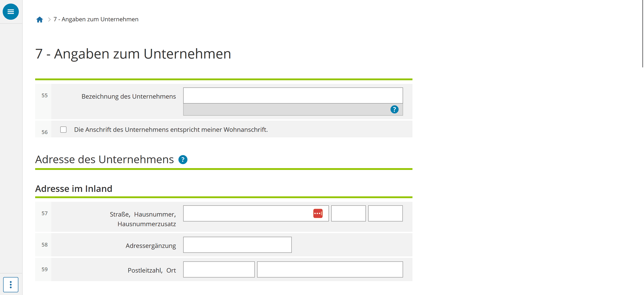Click the Hausnummer box in row 57
The width and height of the screenshot is (644, 295).
pos(348,213)
